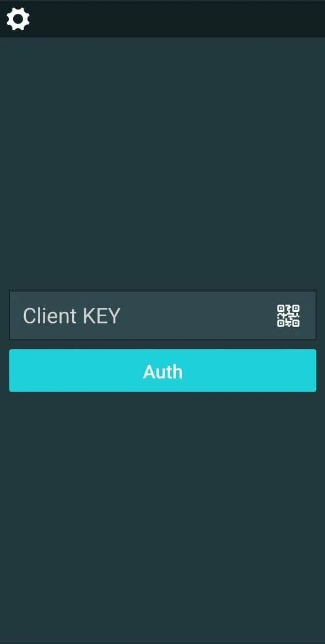The height and width of the screenshot is (644, 325).
Task: Open app preferences with the gear
Action: 18,19
